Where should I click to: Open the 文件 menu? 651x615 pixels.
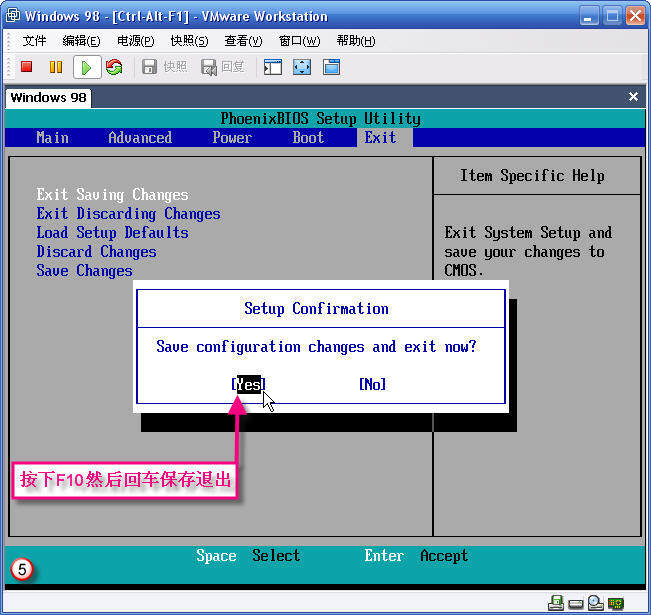[x=34, y=41]
